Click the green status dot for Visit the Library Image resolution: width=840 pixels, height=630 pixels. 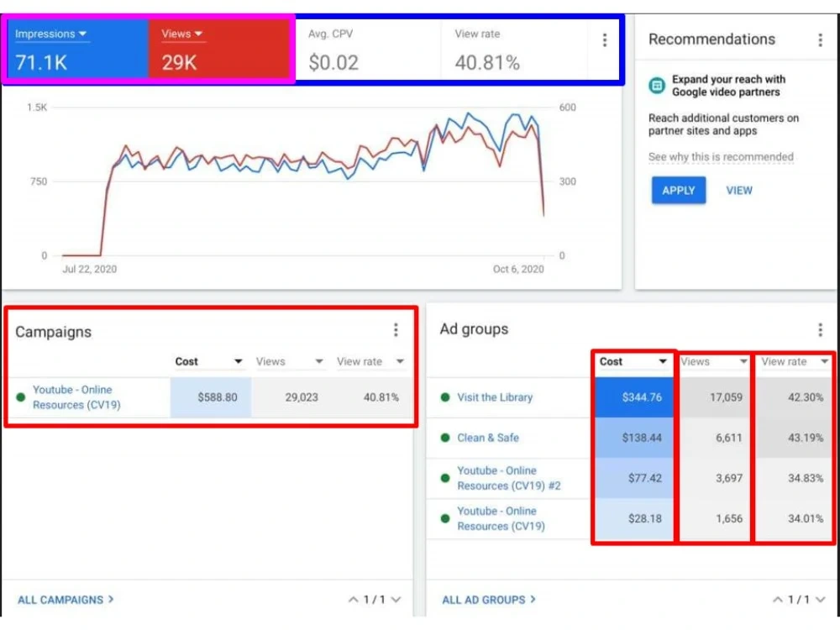[444, 397]
